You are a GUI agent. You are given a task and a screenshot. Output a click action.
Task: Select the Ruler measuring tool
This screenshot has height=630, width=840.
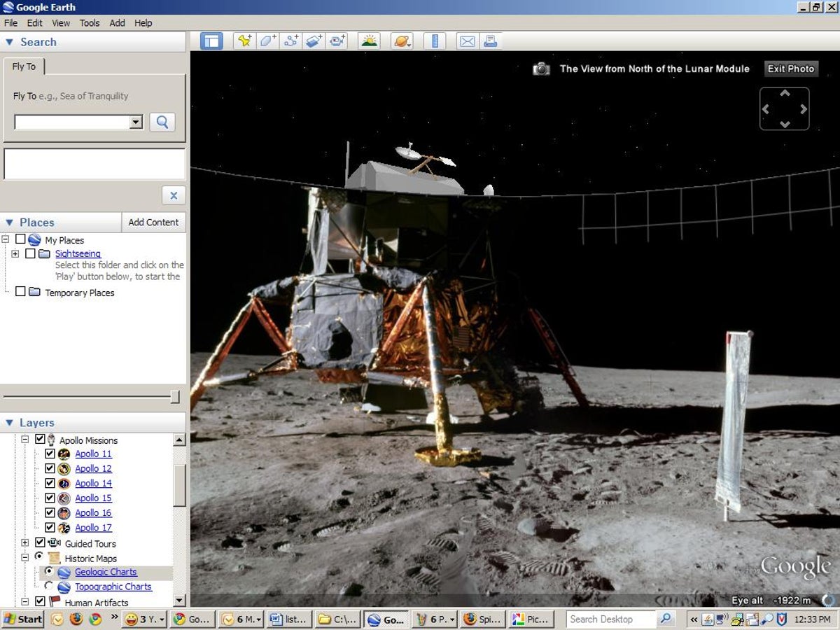tap(434, 41)
